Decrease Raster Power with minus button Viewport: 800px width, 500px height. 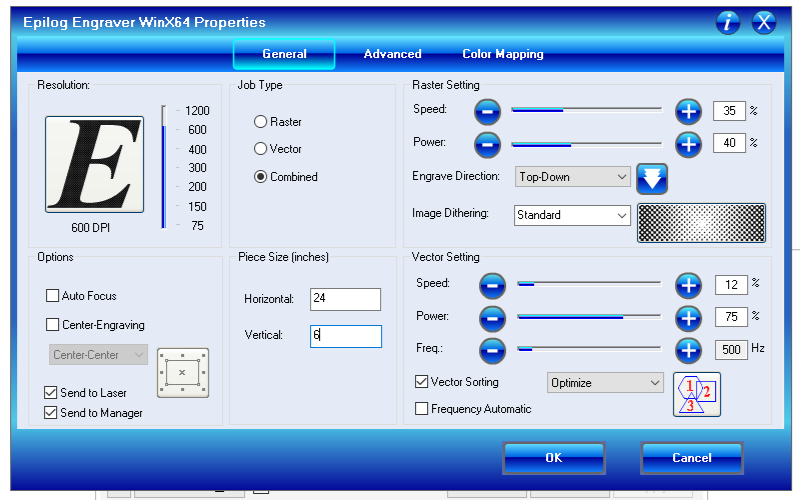487,145
